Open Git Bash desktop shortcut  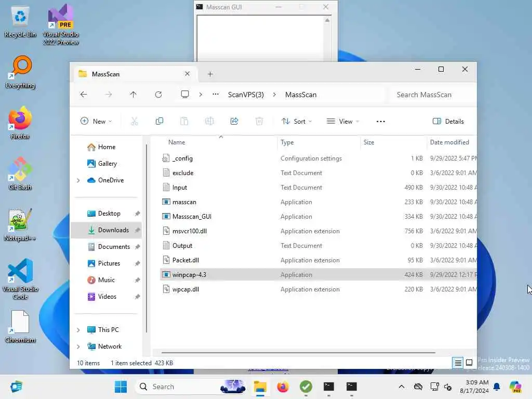20,174
